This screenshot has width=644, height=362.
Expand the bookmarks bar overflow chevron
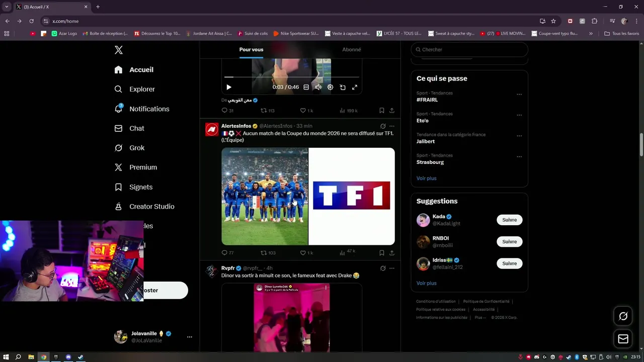(591, 34)
